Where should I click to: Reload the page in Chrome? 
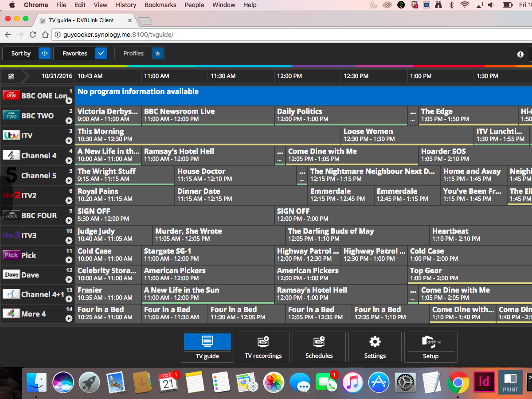33,35
